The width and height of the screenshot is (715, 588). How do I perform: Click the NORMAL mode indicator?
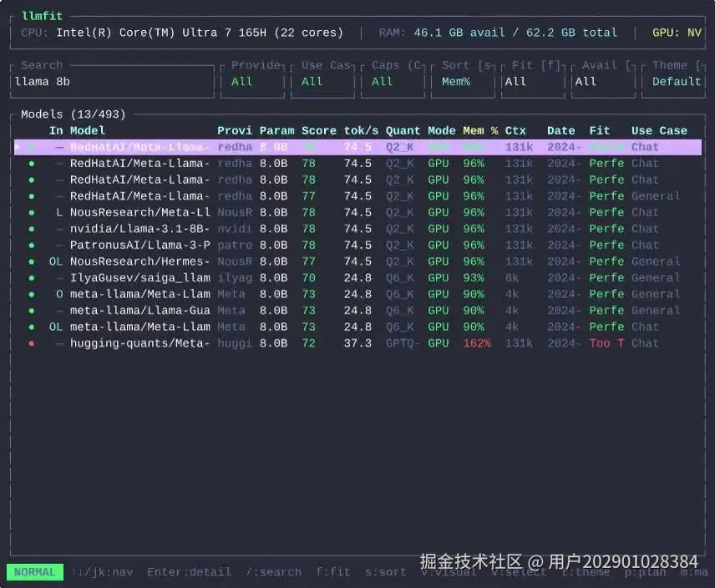click(x=34, y=572)
